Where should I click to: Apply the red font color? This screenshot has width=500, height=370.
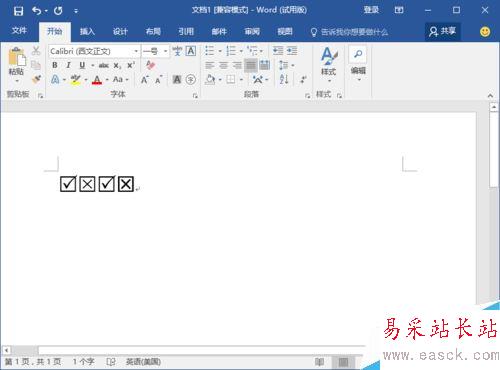click(97, 80)
